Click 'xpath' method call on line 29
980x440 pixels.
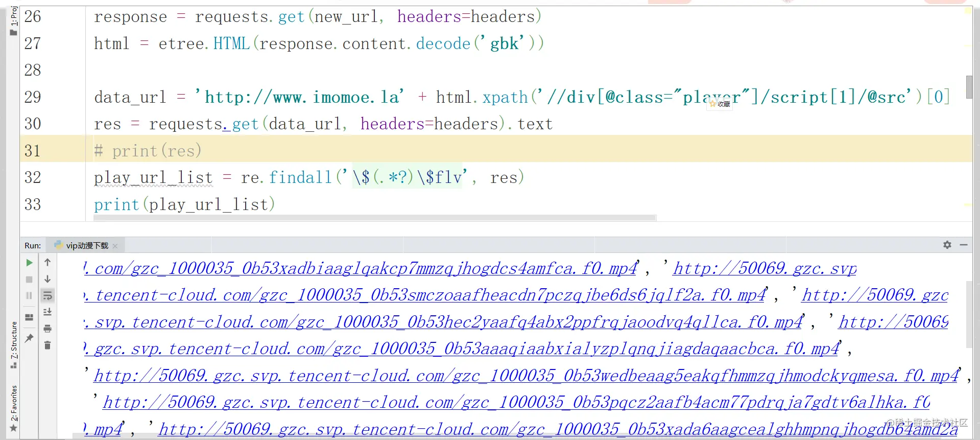[505, 97]
